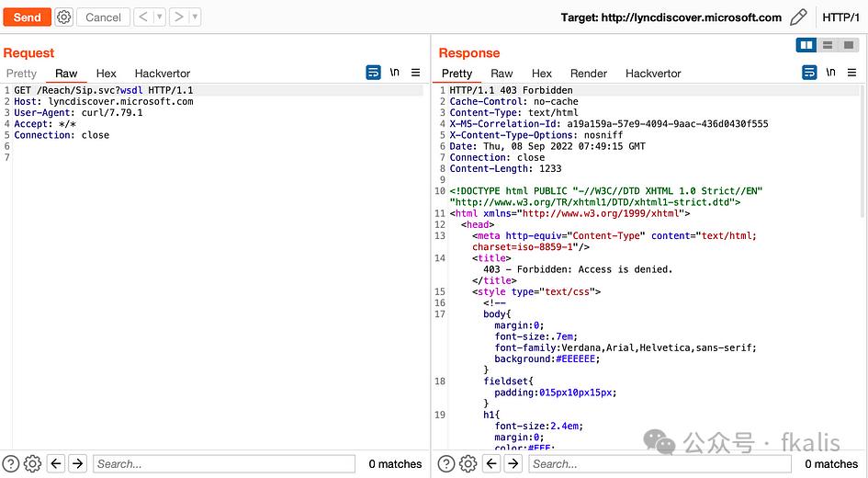868x478 pixels.
Task: Jump to previous match in Request search
Action: tap(56, 463)
